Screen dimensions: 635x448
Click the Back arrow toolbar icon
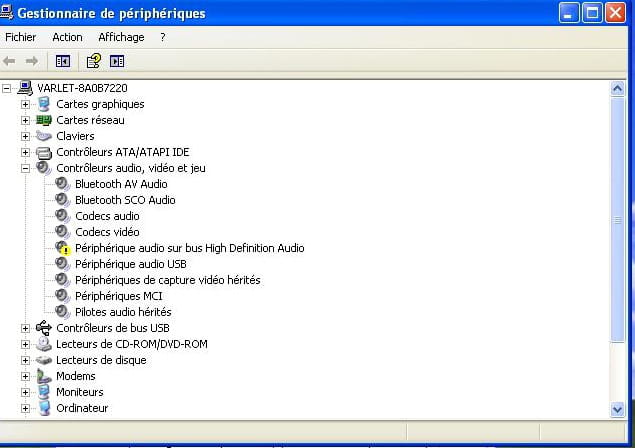coord(9,61)
